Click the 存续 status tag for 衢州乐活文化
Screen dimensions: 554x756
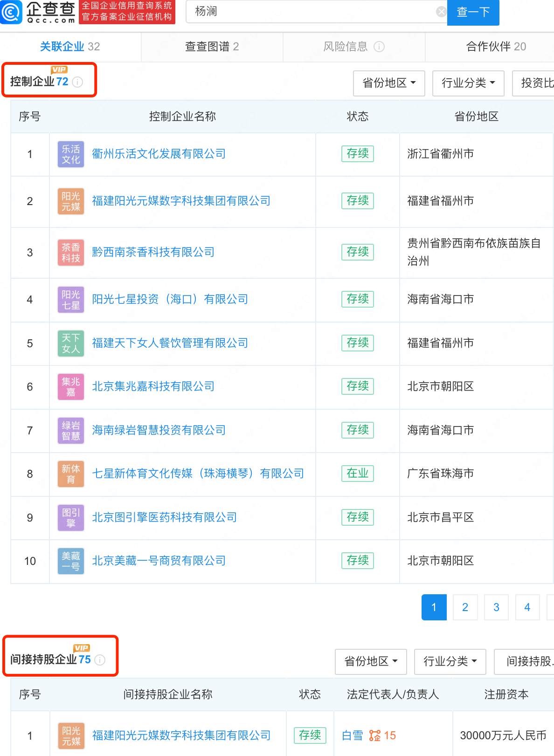[x=358, y=154]
